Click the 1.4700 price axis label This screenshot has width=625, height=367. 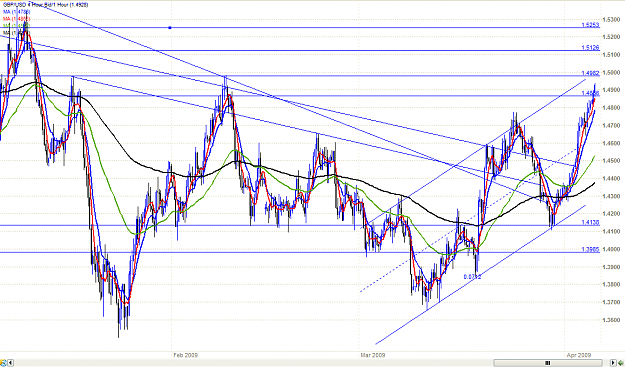click(x=611, y=125)
